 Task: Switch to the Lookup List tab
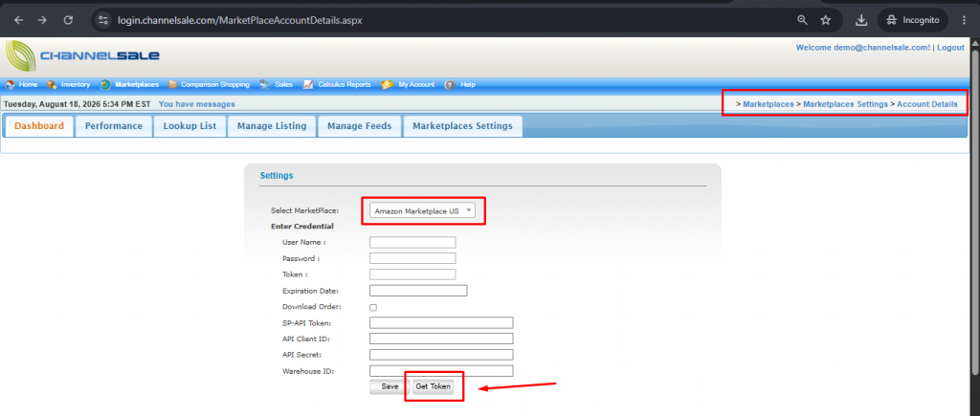(190, 126)
